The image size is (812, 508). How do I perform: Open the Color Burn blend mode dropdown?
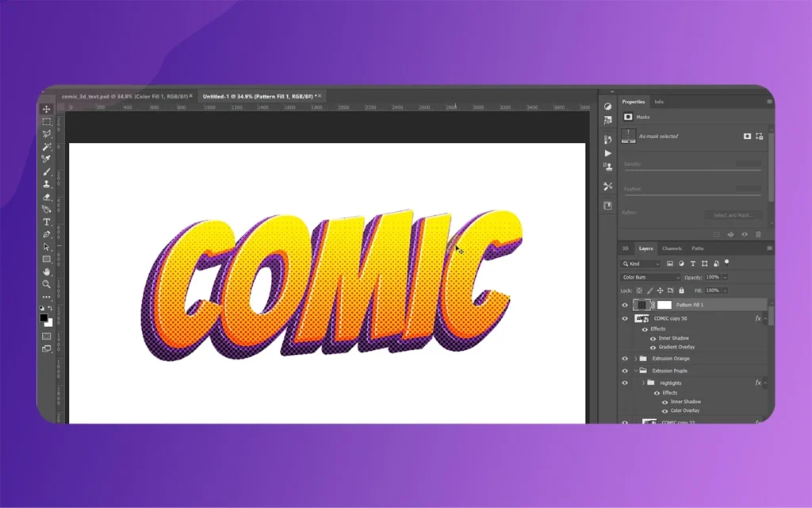[x=650, y=277]
